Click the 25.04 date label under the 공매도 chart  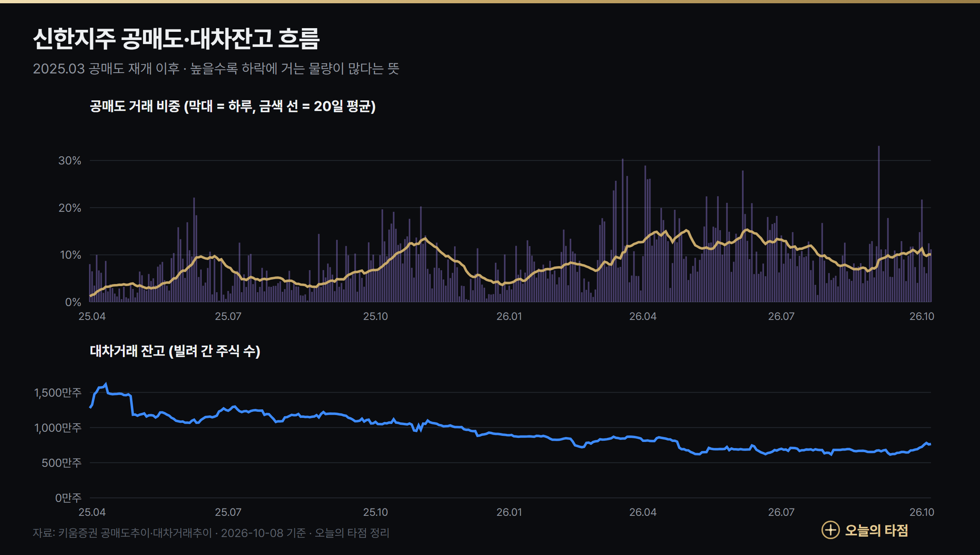[x=92, y=316]
